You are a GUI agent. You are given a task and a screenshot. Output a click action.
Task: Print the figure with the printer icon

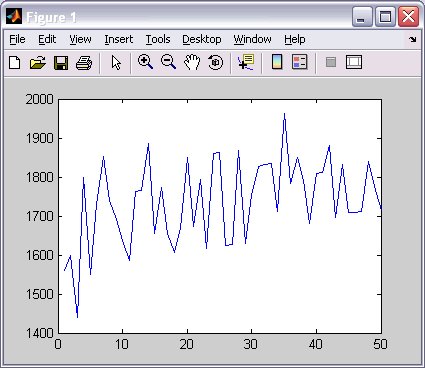coord(84,62)
